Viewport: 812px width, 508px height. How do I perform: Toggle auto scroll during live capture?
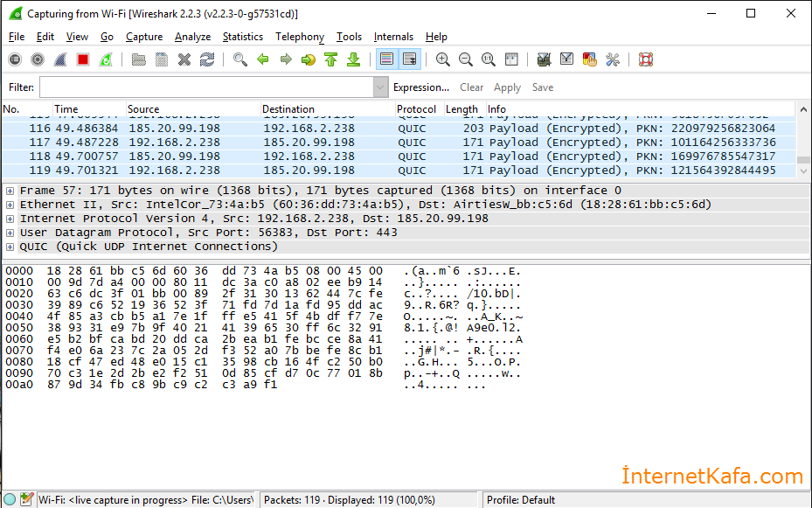[x=409, y=59]
